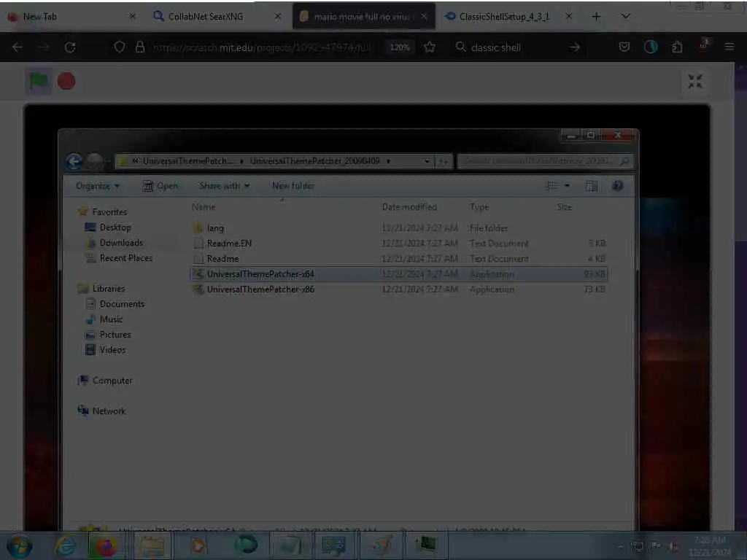Open Explorer help question mark icon
Image resolution: width=747 pixels, height=560 pixels.
point(617,186)
